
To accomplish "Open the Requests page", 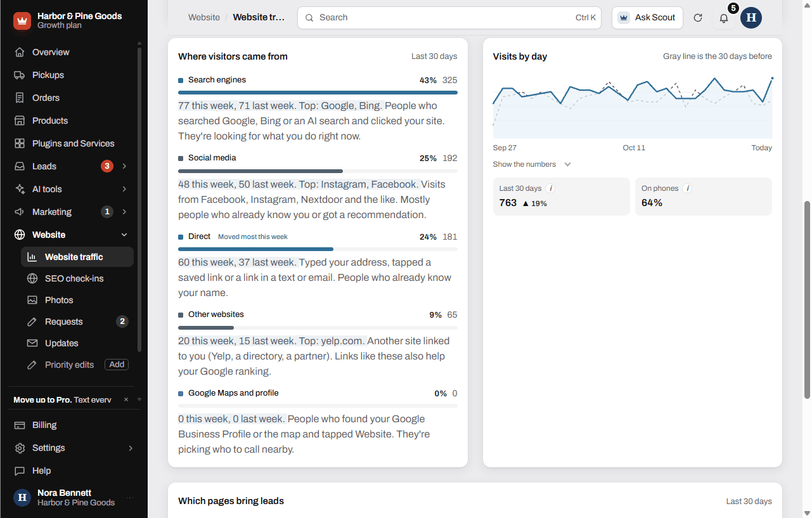I will click(x=77, y=321).
